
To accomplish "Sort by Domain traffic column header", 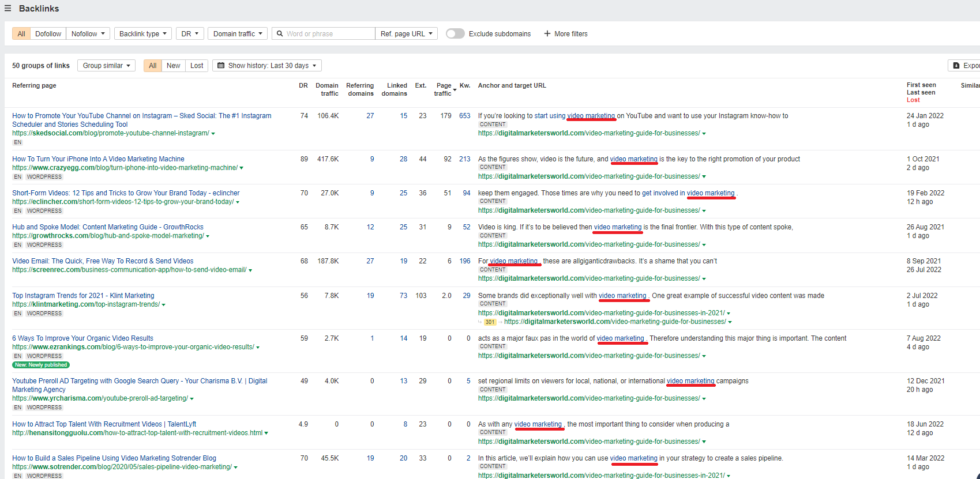I will click(x=327, y=89).
